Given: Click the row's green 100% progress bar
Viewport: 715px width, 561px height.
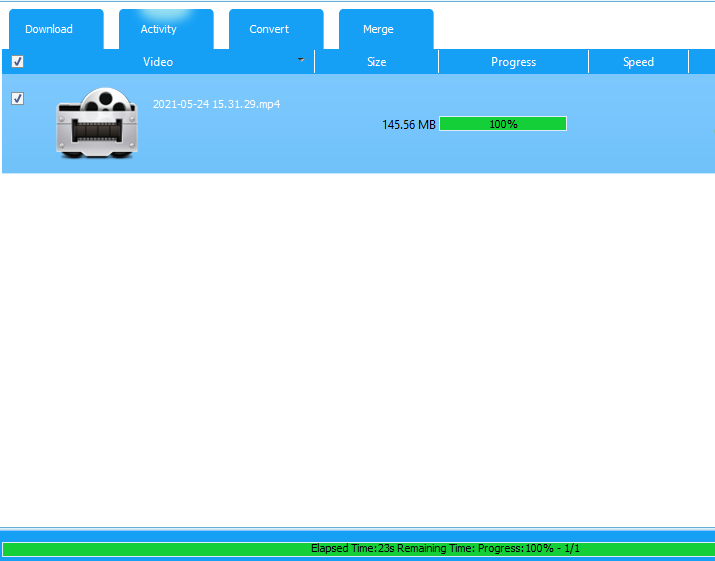Looking at the screenshot, I should coord(503,124).
